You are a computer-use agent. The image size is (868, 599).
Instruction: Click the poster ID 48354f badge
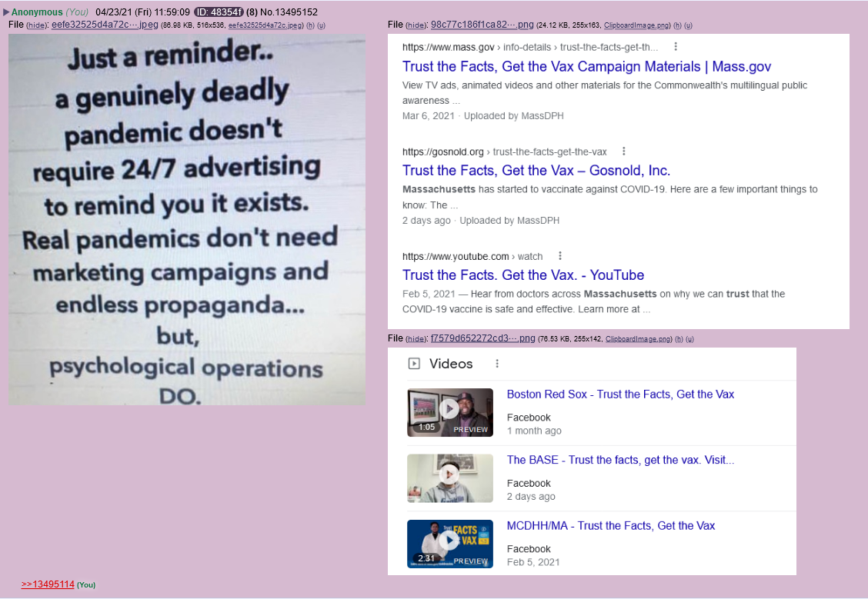click(219, 12)
